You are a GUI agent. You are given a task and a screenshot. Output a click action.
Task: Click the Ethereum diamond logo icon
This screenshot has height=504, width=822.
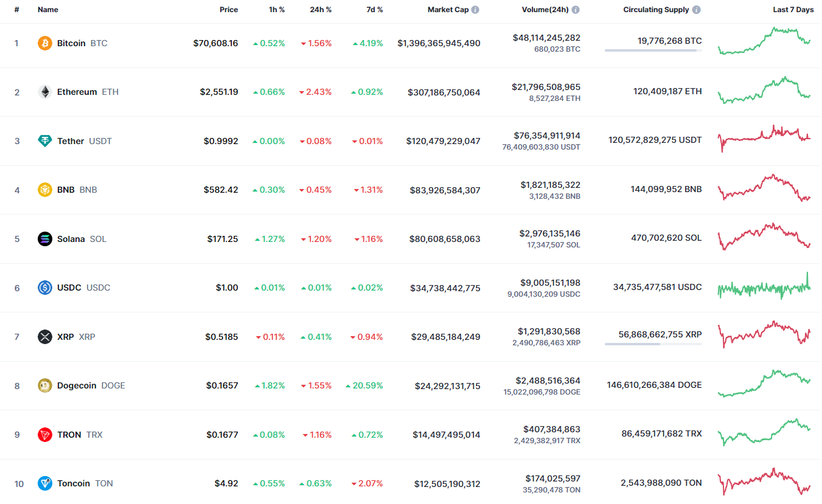(x=45, y=92)
